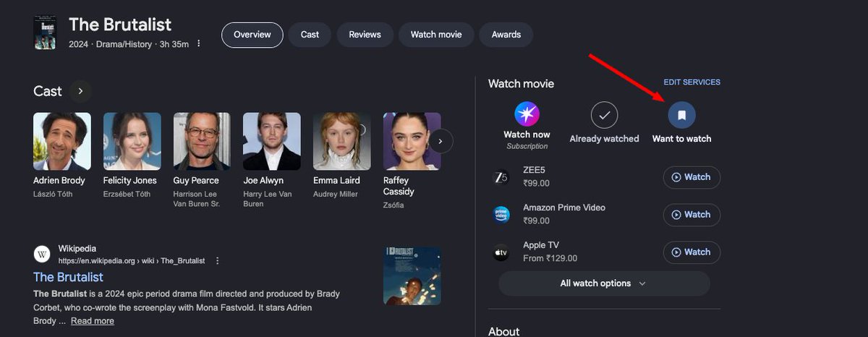Open the Wikipedia result poster thumbnail
The width and height of the screenshot is (868, 337).
tap(412, 276)
